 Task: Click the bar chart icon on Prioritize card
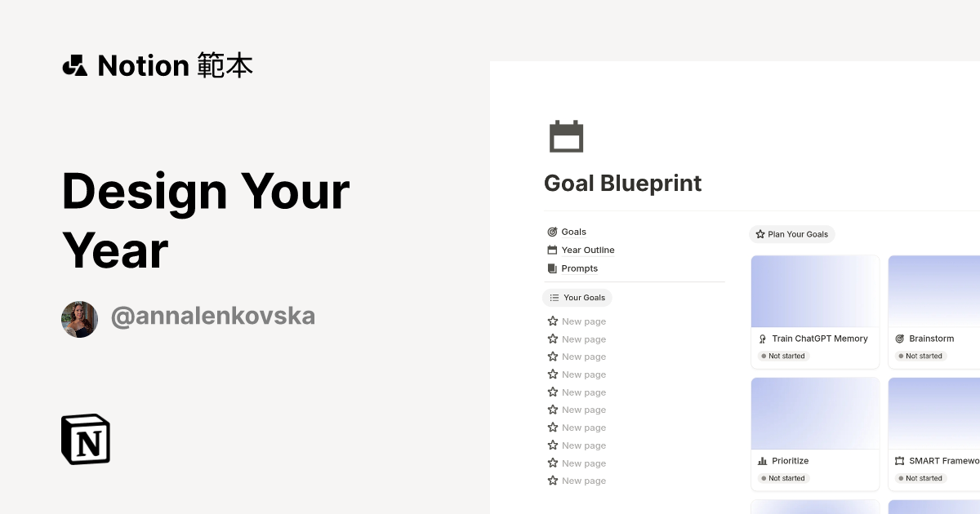(761, 461)
